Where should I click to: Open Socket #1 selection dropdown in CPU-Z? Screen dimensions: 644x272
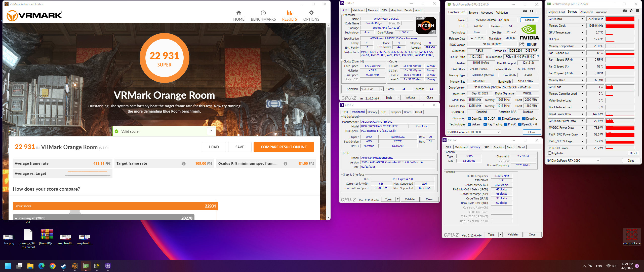click(372, 89)
